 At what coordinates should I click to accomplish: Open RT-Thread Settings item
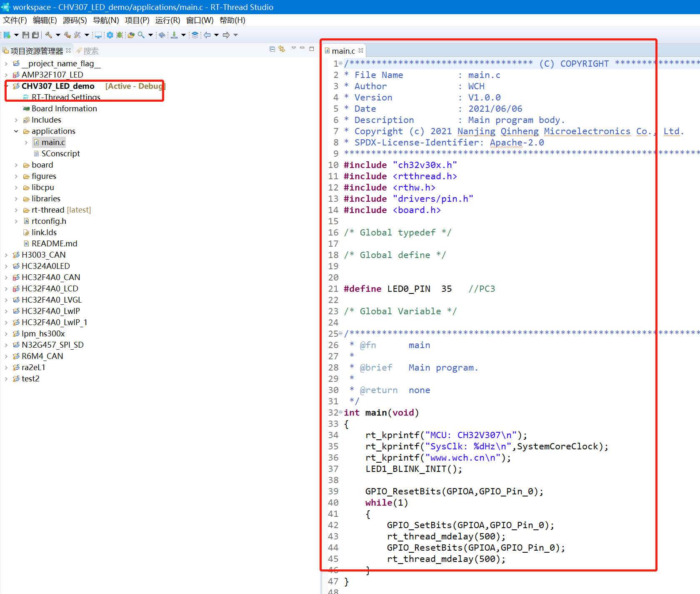coord(61,97)
